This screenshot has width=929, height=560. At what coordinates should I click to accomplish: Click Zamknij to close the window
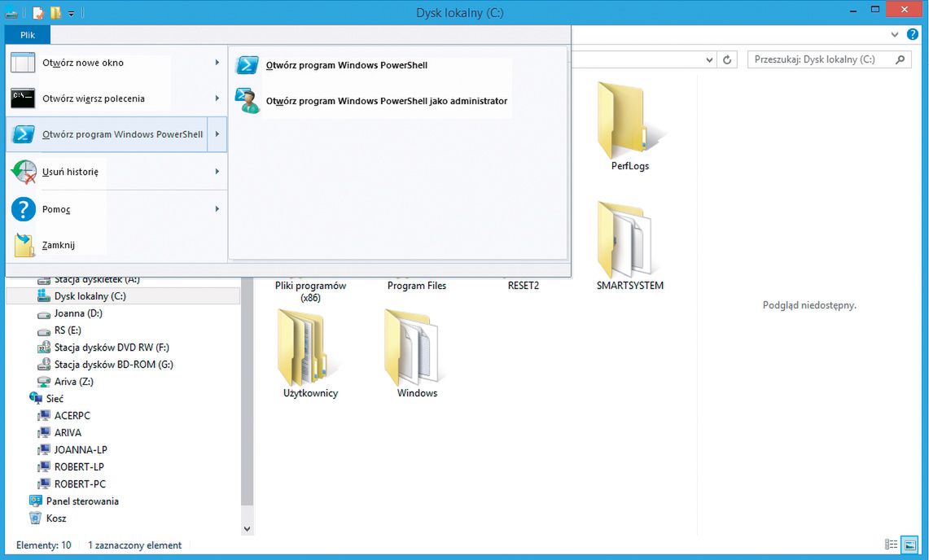116,245
